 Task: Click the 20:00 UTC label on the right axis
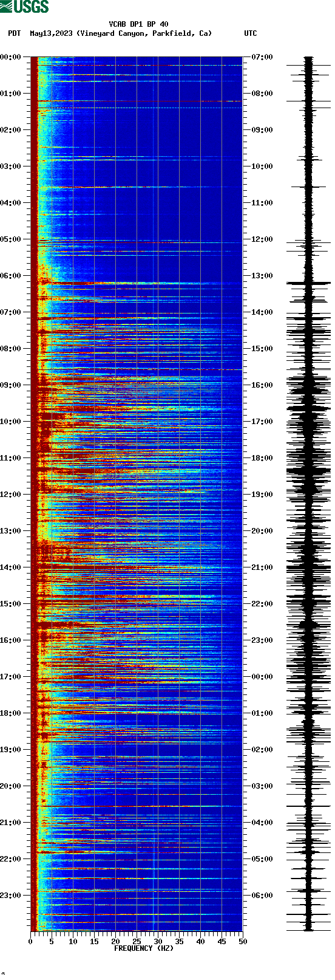click(x=262, y=531)
